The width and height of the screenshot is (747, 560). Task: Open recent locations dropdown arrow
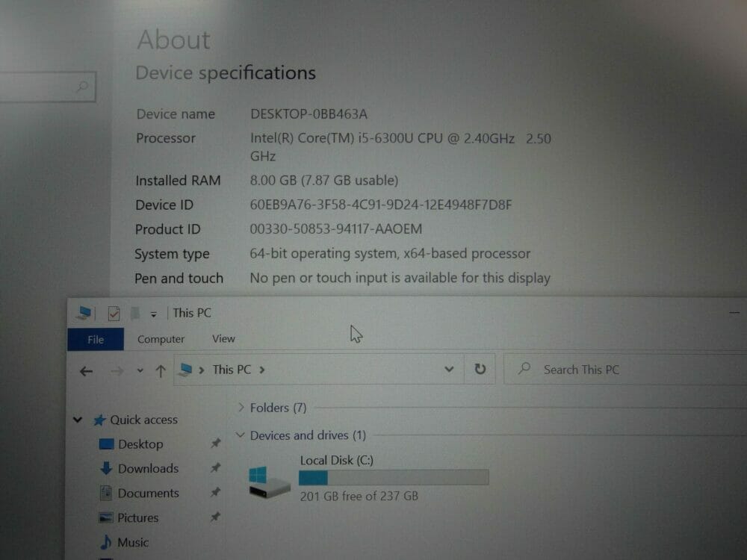(x=140, y=370)
